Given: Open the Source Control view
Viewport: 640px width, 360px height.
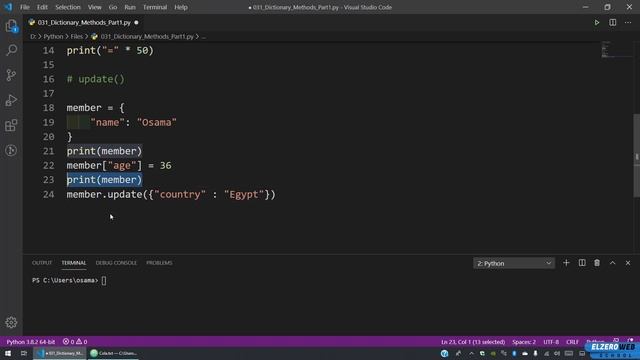Looking at the screenshot, I should coord(11,75).
